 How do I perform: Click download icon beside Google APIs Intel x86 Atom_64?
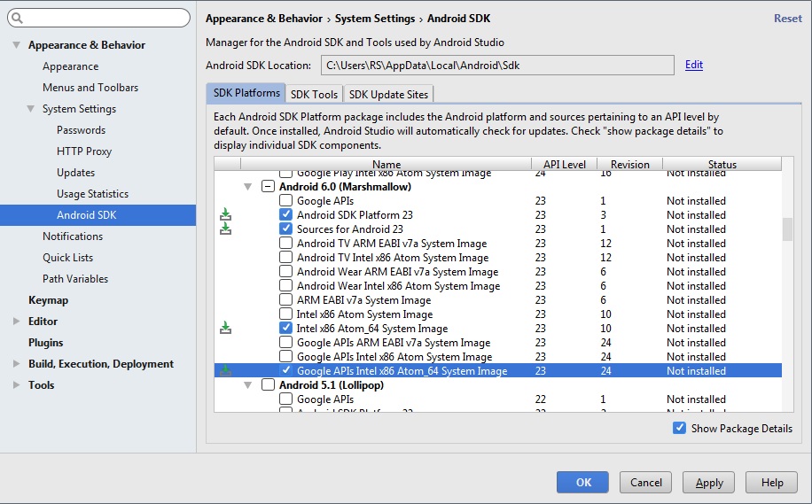[x=225, y=370]
